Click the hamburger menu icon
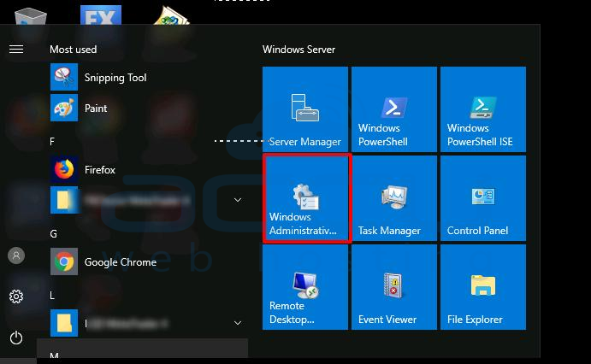 (x=16, y=50)
